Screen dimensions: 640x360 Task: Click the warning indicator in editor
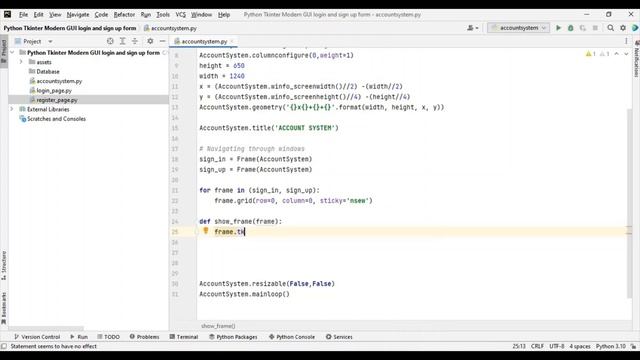[x=591, y=54]
